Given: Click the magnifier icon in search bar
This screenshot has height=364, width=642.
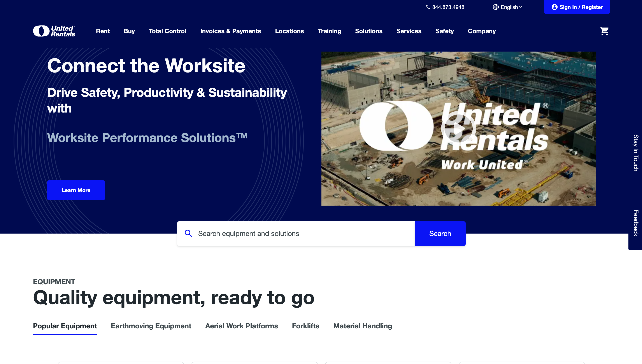Looking at the screenshot, I should 188,234.
